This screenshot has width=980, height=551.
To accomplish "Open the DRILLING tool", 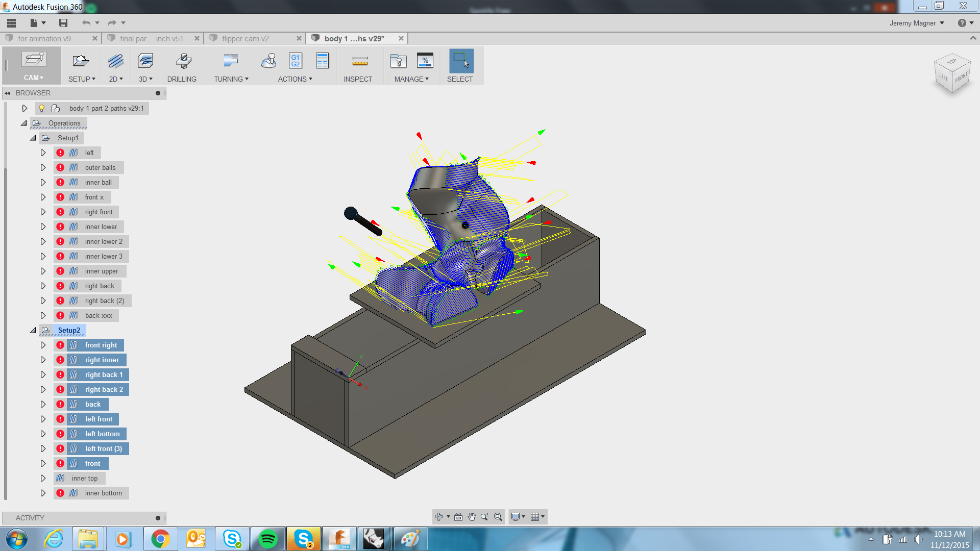I will (183, 65).
